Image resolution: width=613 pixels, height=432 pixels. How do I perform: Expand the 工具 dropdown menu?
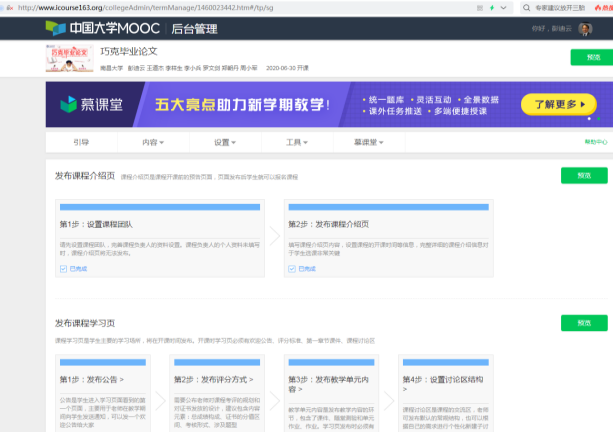297,143
